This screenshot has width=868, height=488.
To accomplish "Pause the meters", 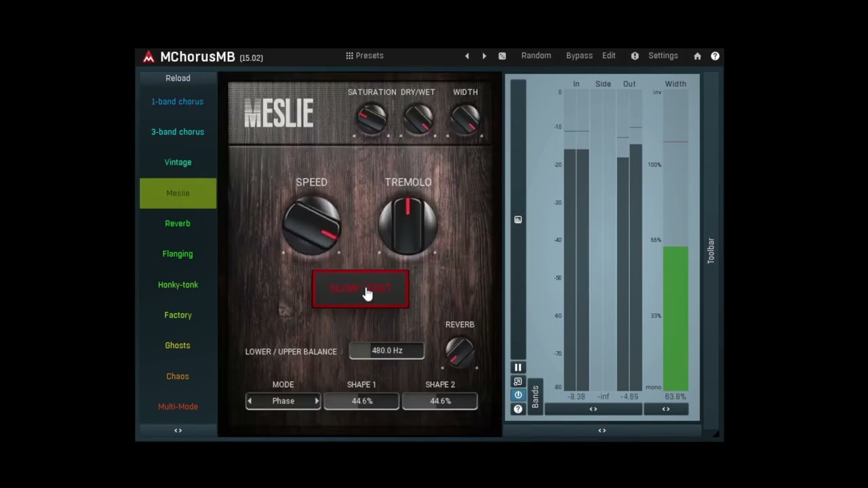I will coord(518,367).
